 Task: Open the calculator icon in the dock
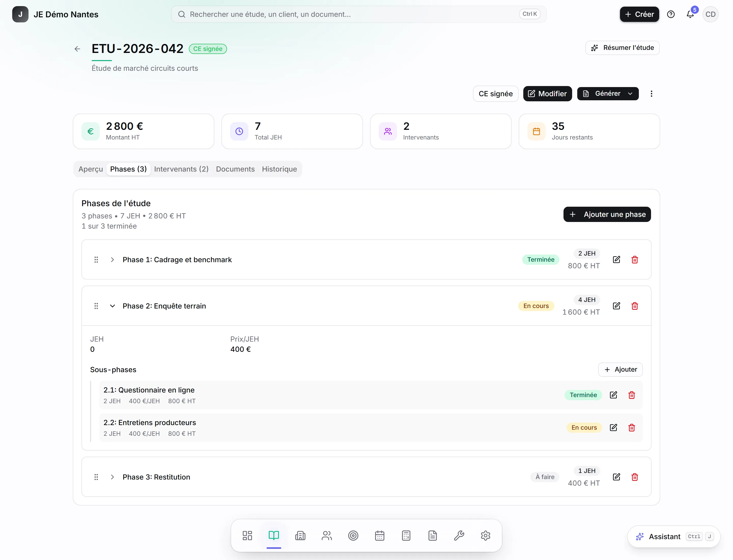406,536
